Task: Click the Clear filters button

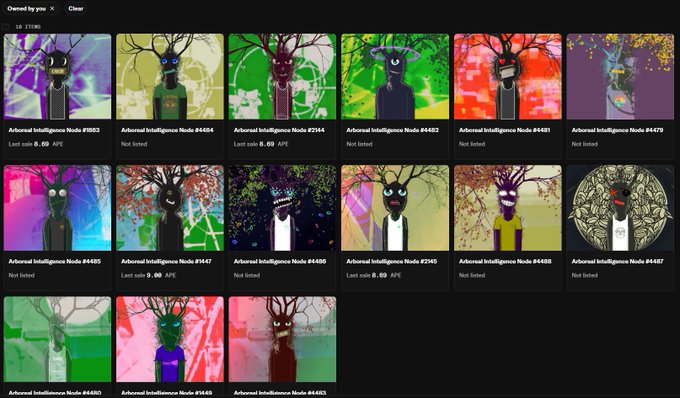Action: [x=76, y=8]
